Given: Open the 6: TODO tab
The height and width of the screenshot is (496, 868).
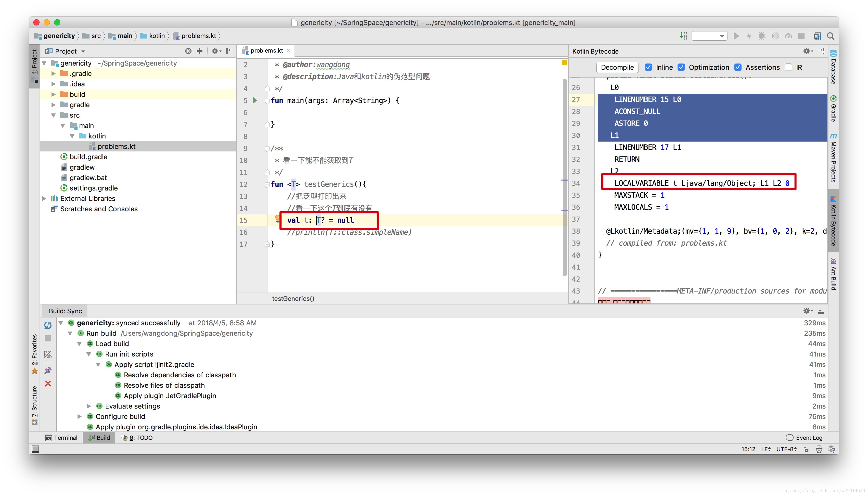Looking at the screenshot, I should tap(137, 438).
